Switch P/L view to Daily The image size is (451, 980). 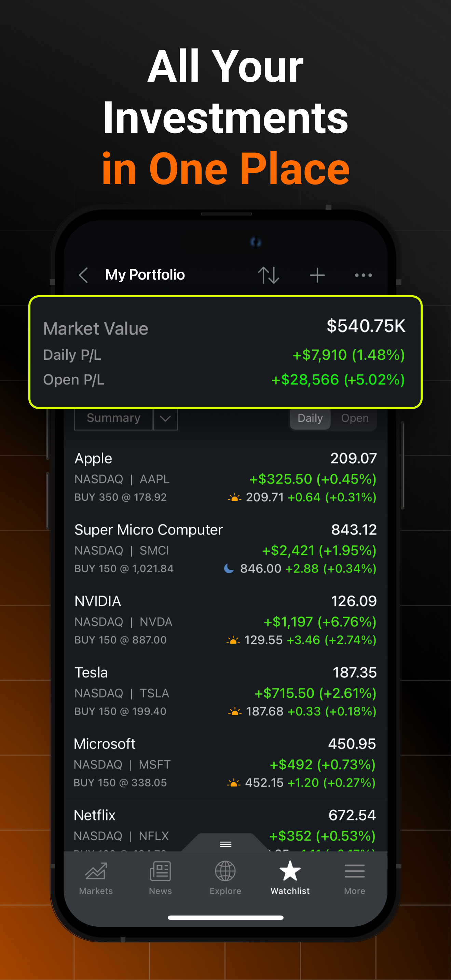click(x=310, y=418)
